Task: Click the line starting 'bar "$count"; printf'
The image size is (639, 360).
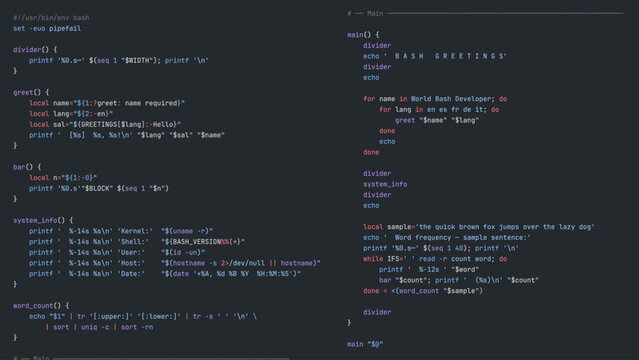Action: tap(459, 280)
